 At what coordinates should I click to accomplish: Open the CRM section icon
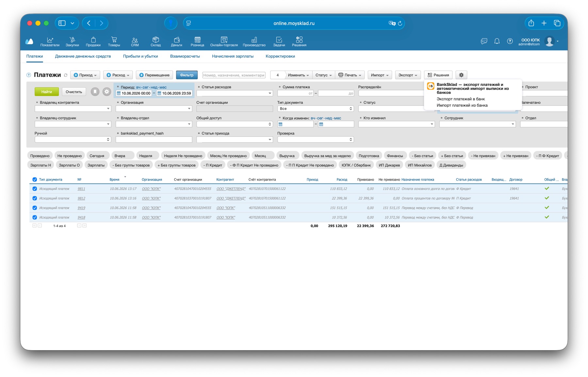tap(135, 40)
